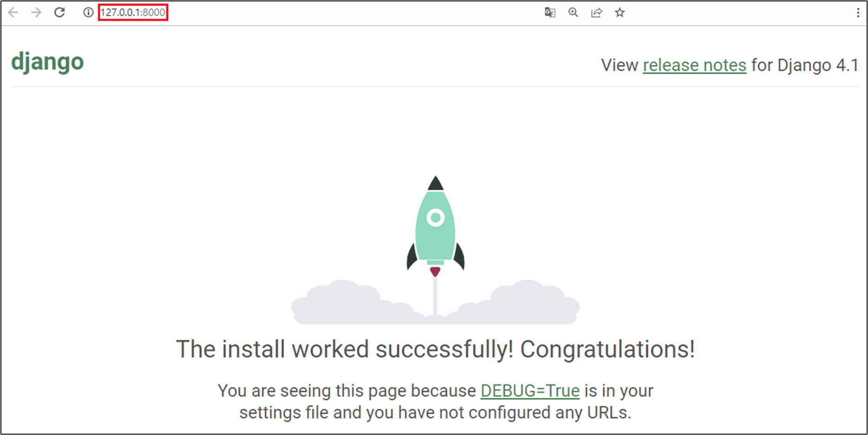The image size is (868, 435).
Task: Click the text 'for Django 4.1'
Action: pos(805,65)
